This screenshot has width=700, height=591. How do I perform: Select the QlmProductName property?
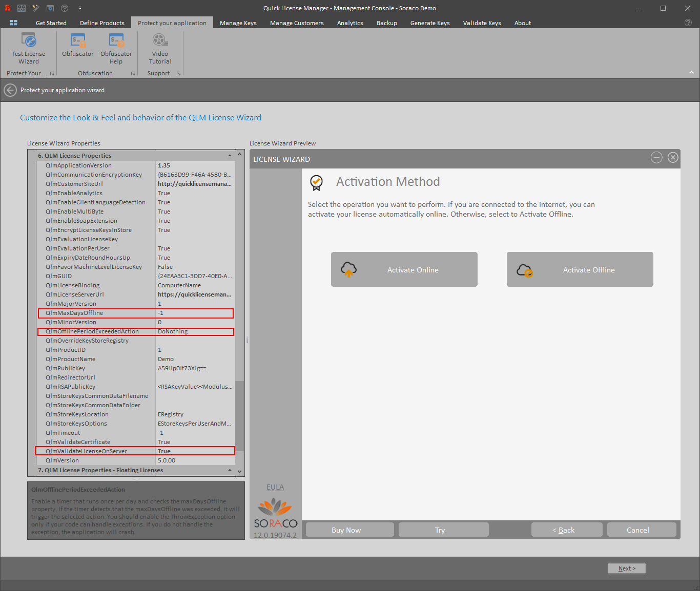(x=136, y=359)
